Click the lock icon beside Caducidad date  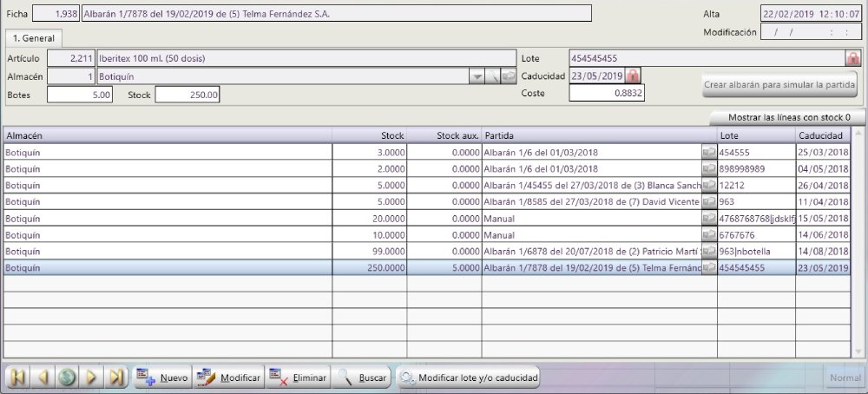[x=633, y=76]
